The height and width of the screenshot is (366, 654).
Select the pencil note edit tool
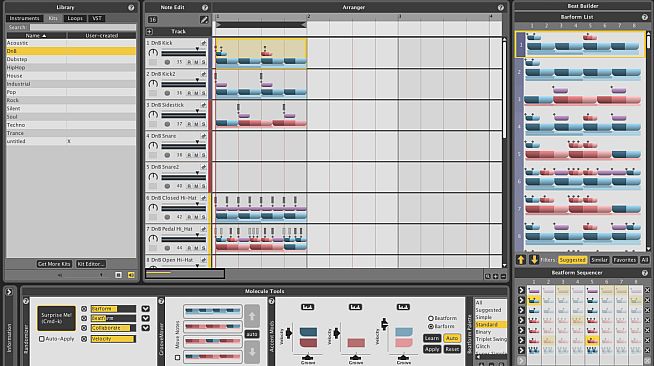click(204, 20)
